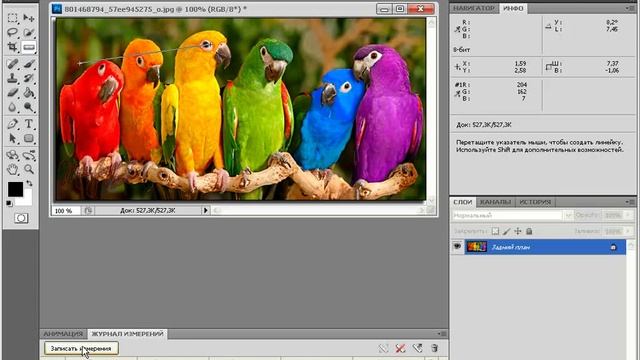Select the Задний план layer name
Image resolution: width=640 pixels, height=360 pixels.
(511, 247)
